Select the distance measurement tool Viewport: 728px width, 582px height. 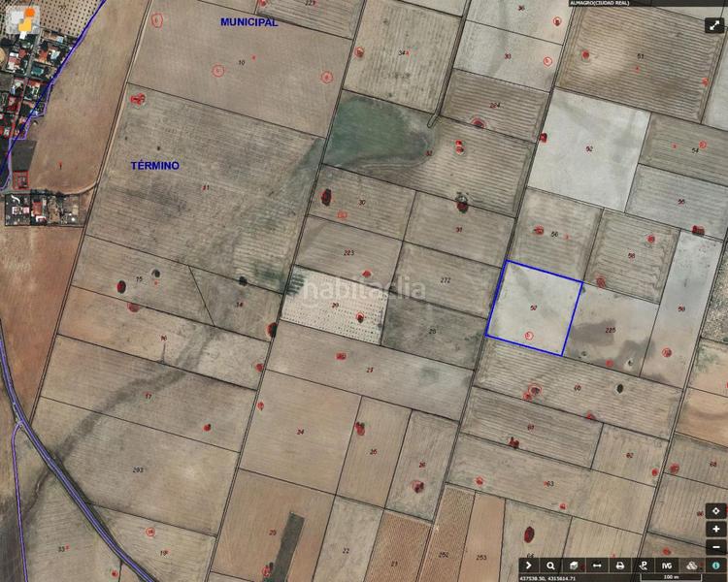[596, 565]
